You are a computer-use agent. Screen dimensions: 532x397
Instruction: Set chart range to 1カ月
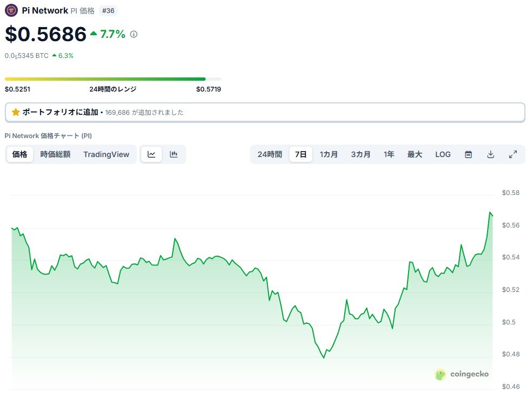click(329, 154)
